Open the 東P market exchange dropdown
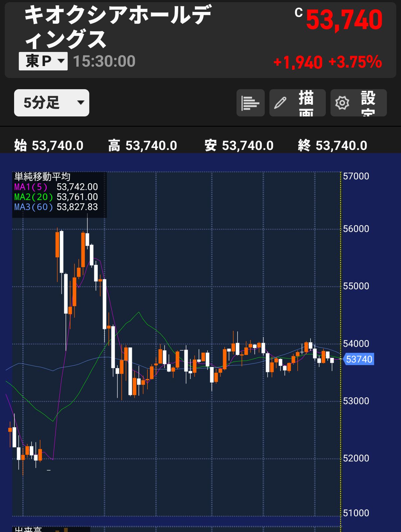Screen dimensions: 401x532 point(43,61)
